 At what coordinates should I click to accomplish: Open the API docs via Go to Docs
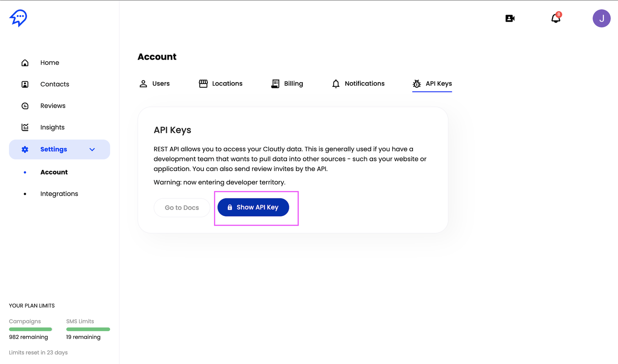click(x=182, y=207)
